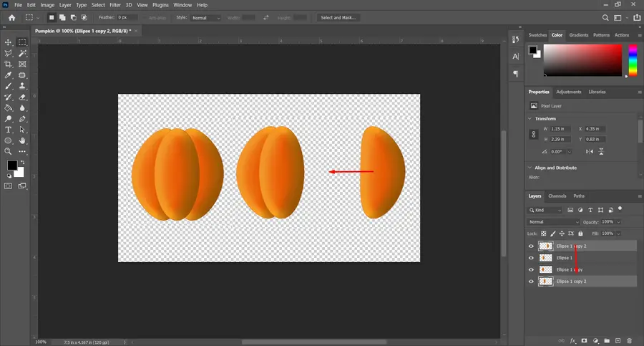Hide the Ellipse 1 layer

tap(531, 258)
